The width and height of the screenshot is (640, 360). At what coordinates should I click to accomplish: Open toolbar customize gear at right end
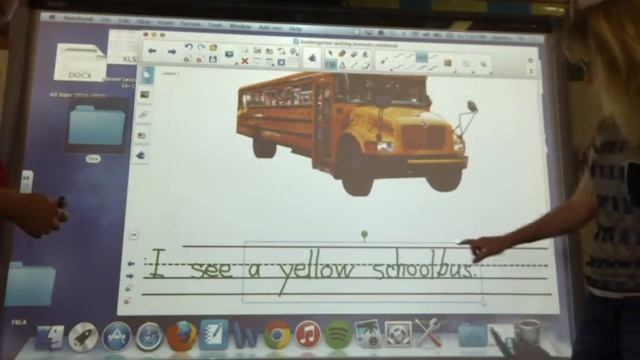tap(530, 60)
